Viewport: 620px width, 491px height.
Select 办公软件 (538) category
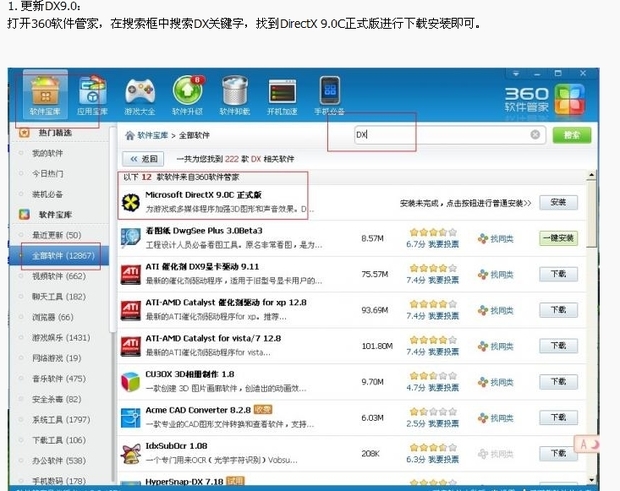[59, 461]
